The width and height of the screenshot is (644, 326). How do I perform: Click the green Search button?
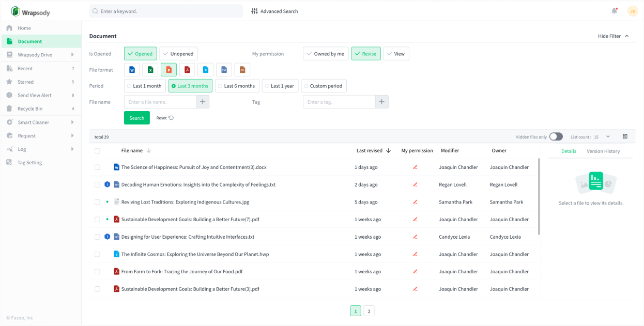tap(136, 118)
